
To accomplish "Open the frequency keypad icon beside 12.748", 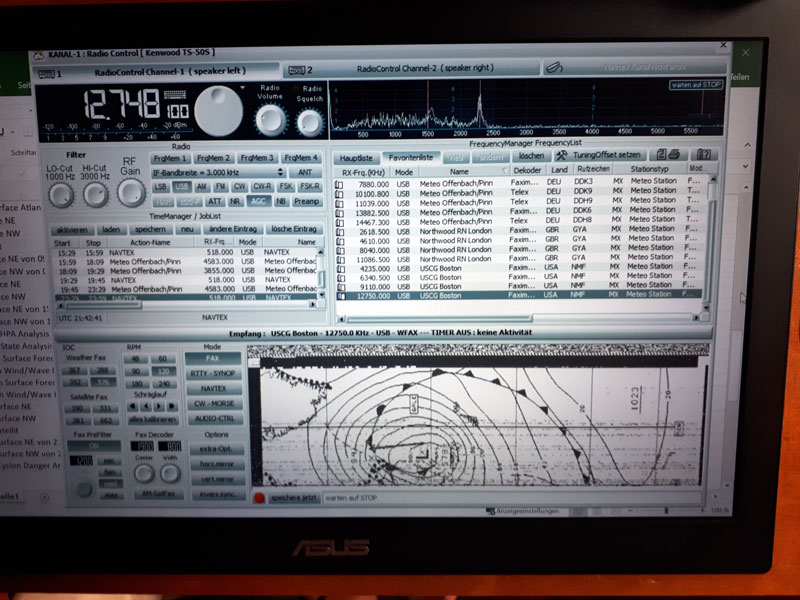I will tap(174, 95).
